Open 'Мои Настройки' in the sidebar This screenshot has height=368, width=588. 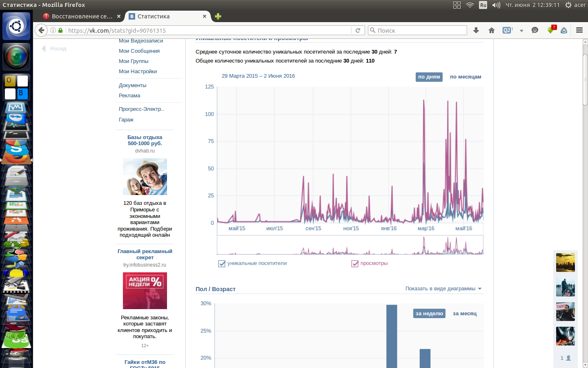(x=138, y=72)
